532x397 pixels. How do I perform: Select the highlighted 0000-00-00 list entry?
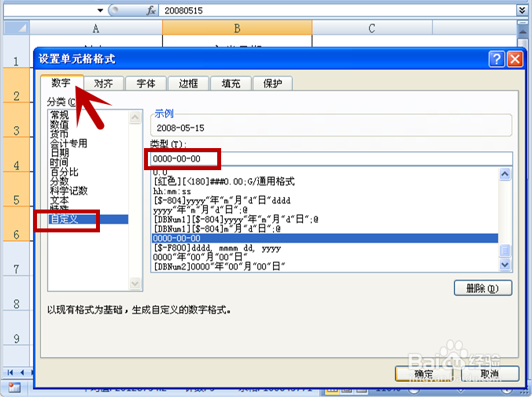[x=325, y=238]
